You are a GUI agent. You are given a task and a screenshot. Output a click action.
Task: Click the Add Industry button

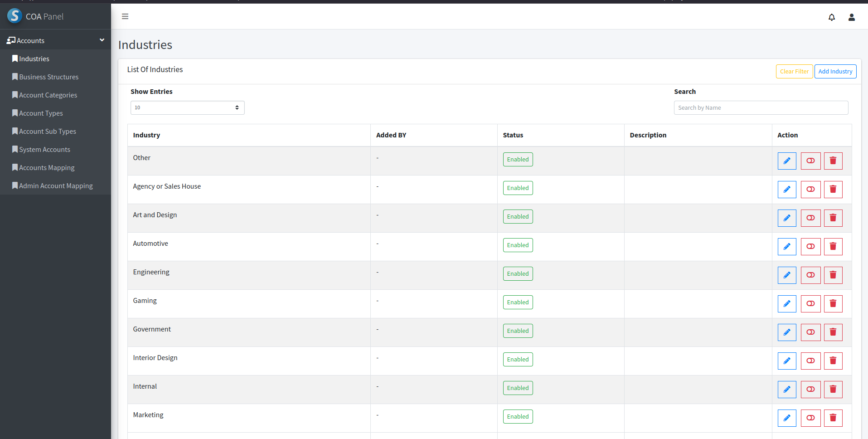[835, 72]
